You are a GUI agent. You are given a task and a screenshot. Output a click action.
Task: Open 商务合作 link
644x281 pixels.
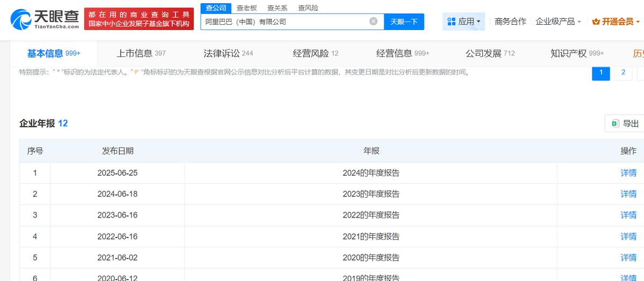tap(510, 21)
